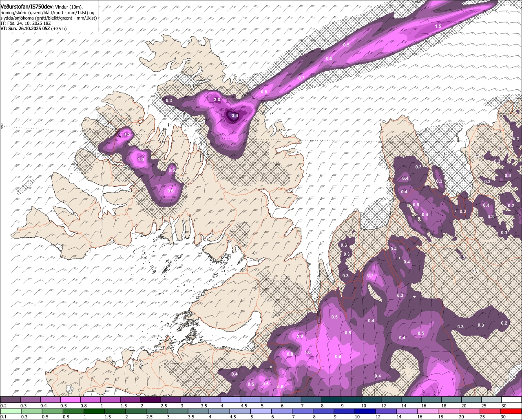Screen dimensions: 522x420
Task: Click the 2.5 label in the lower legend row
Action: click(150, 417)
